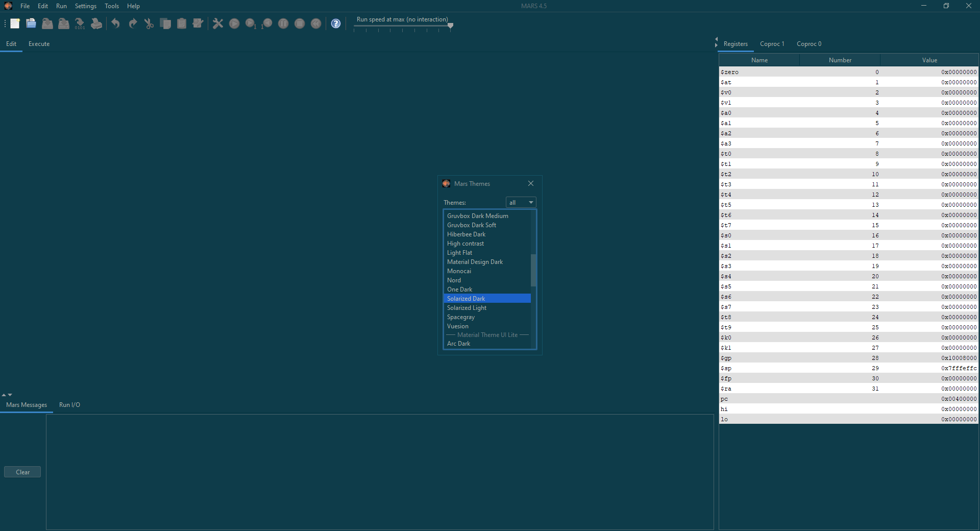Create a new file with the New icon

(15, 23)
